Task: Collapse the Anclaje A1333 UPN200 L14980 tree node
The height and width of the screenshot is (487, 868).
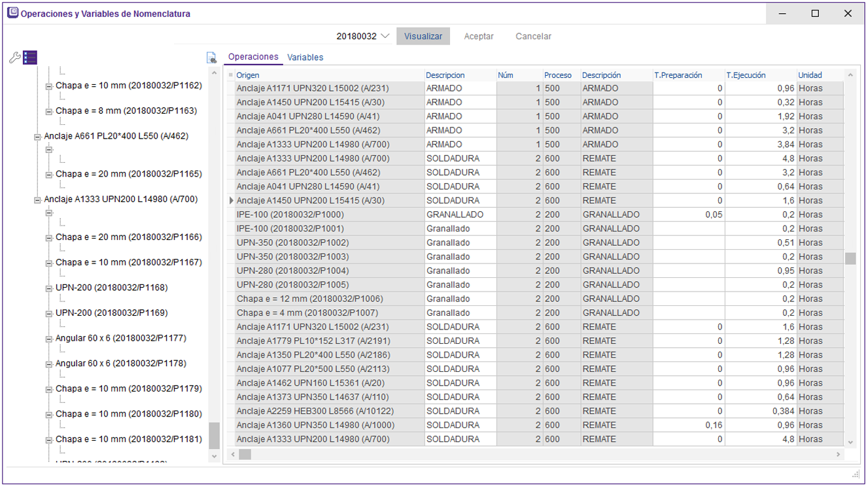Action: coord(37,200)
